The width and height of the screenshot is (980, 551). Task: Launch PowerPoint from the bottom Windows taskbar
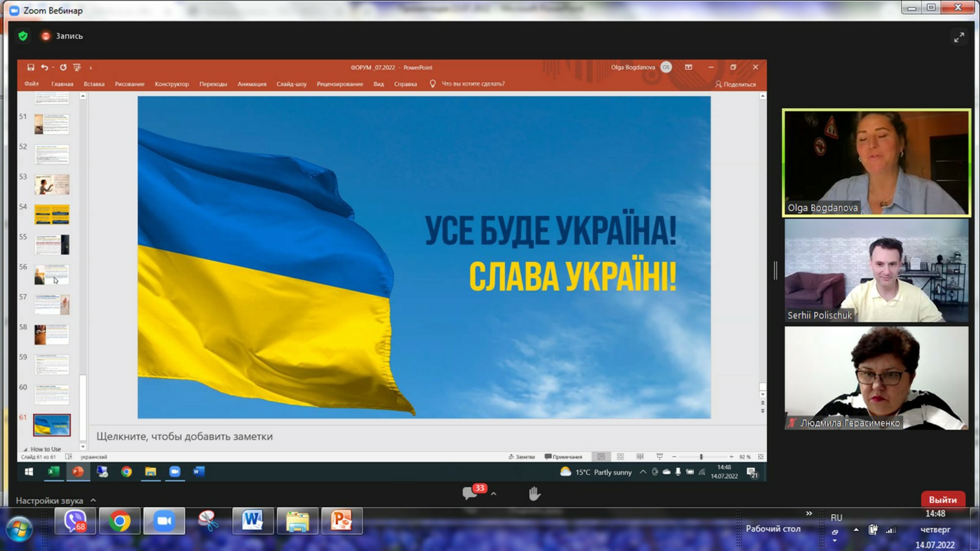point(341,522)
